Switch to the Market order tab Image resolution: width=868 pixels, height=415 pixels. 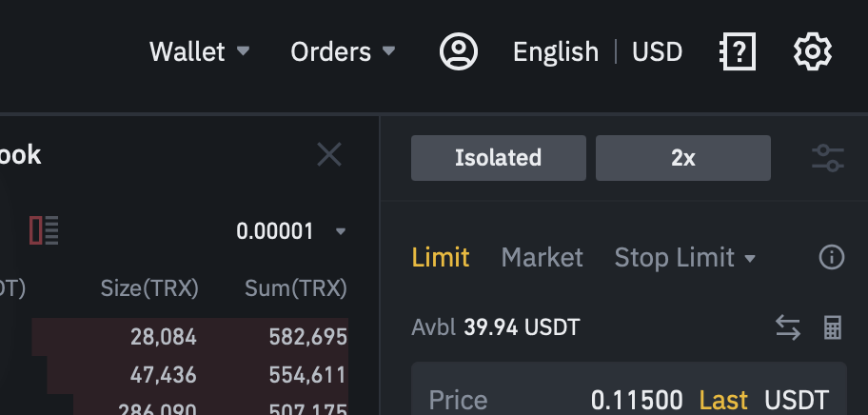(542, 257)
